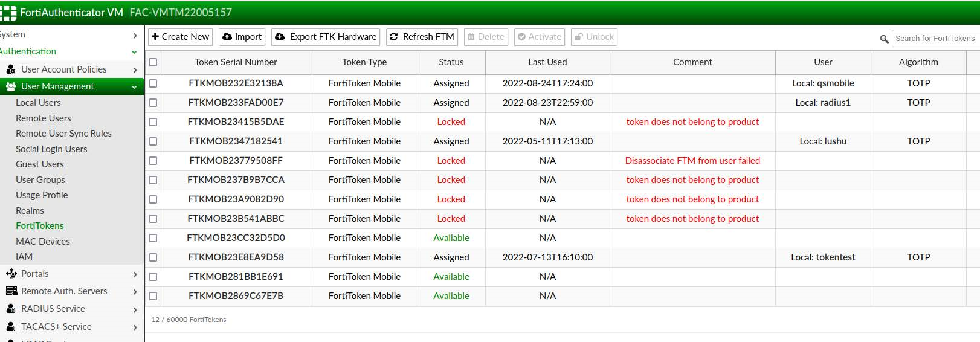Open the MAC Devices menu item
This screenshot has height=342, width=980.
pyautogui.click(x=43, y=242)
